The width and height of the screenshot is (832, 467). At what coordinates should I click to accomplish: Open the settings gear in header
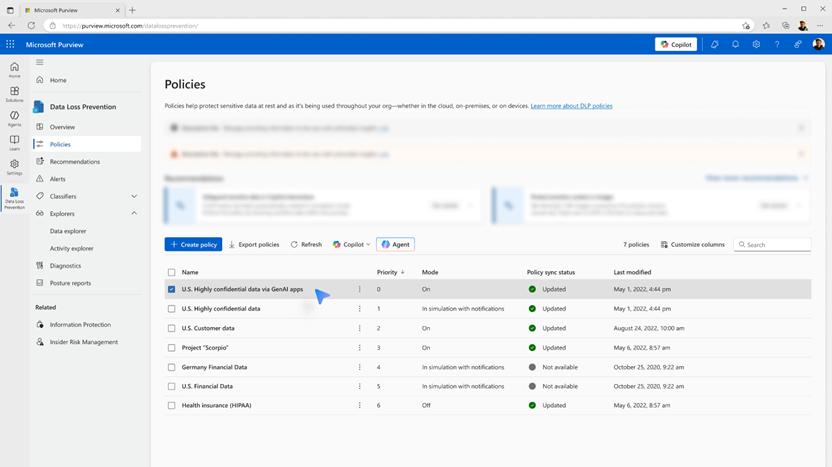pyautogui.click(x=756, y=45)
